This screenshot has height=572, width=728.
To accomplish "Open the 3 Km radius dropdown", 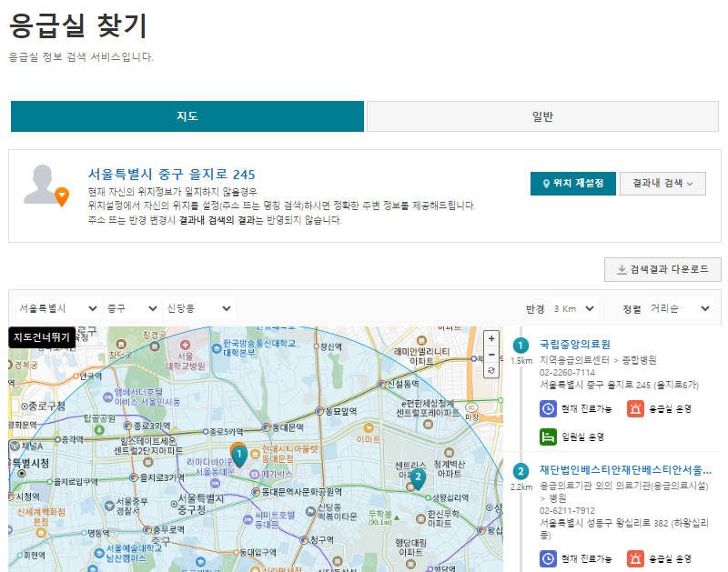I will (574, 308).
